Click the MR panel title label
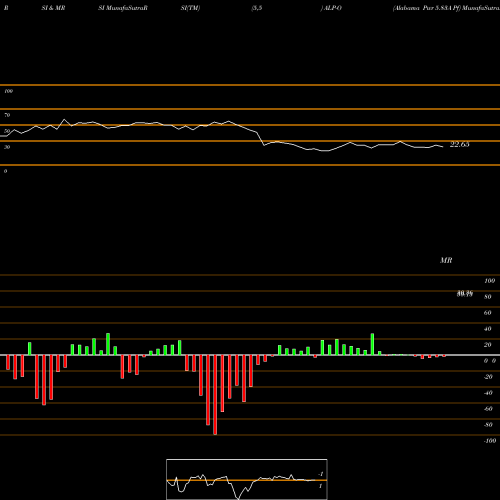Image resolution: width=500 pixels, height=500 pixels. coord(446,260)
